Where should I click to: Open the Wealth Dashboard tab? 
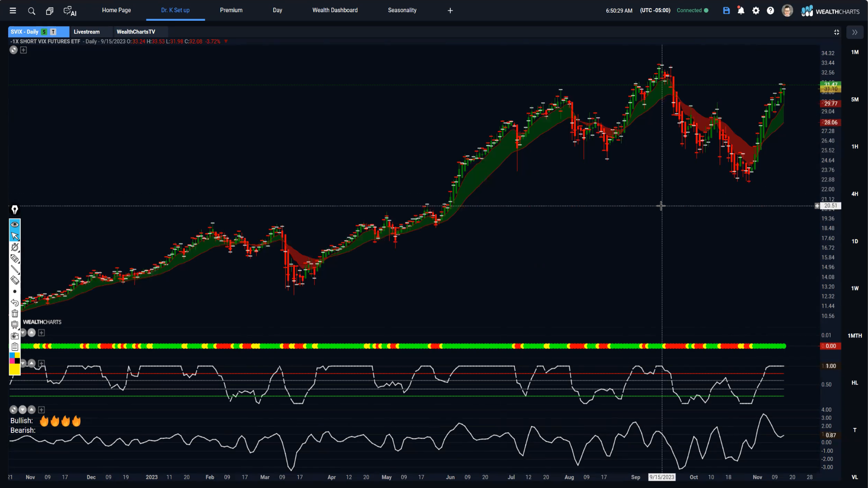click(x=335, y=10)
